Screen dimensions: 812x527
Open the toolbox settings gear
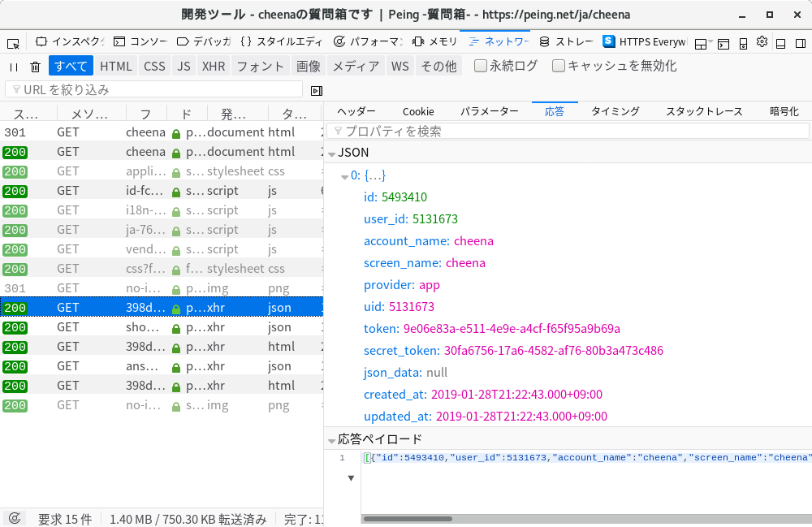click(762, 42)
